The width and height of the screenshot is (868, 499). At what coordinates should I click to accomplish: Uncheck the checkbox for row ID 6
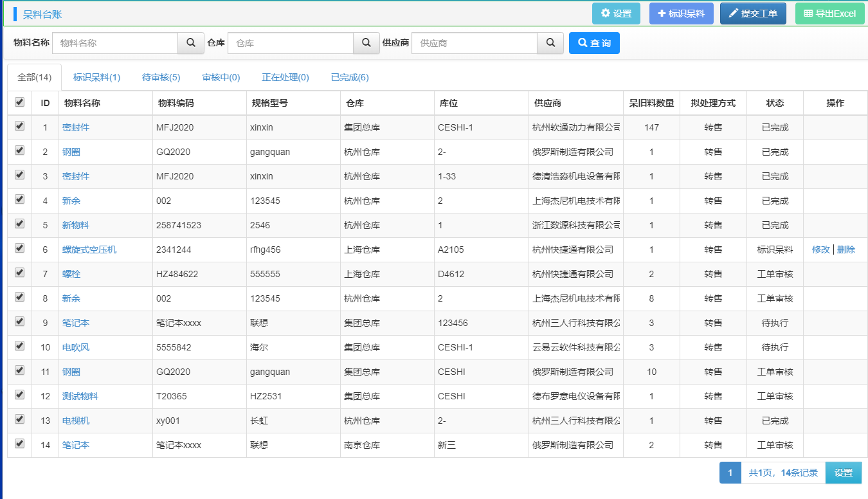(x=19, y=248)
